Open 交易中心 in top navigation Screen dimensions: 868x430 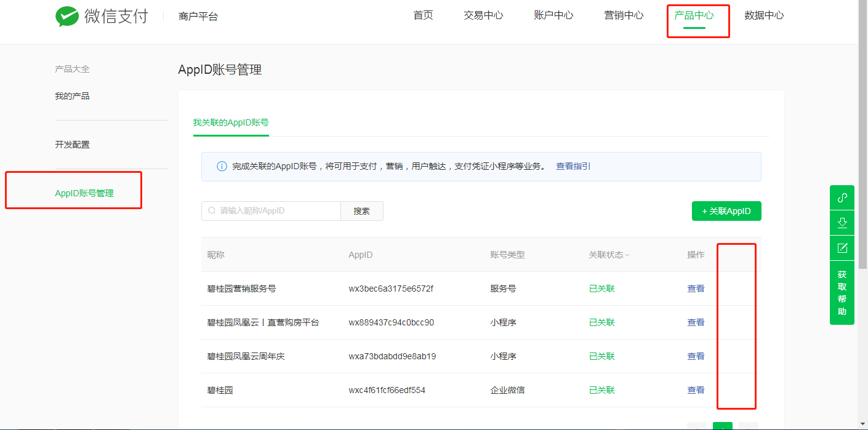coord(483,15)
